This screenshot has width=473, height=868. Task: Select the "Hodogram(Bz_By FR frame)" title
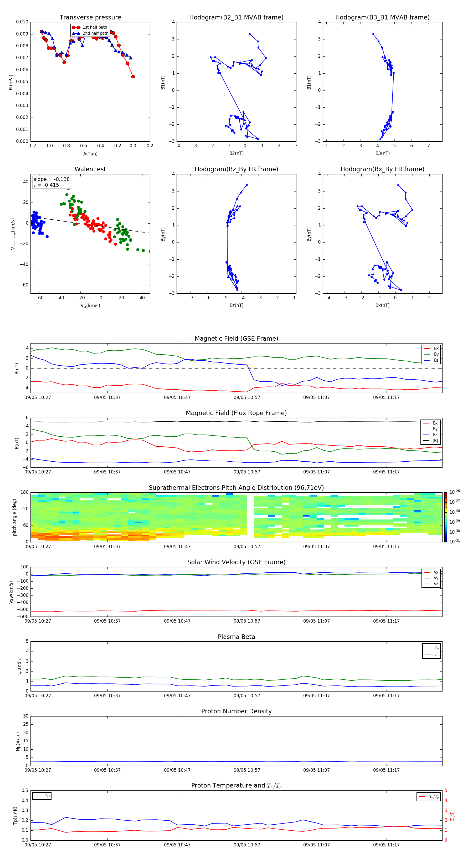(236, 169)
